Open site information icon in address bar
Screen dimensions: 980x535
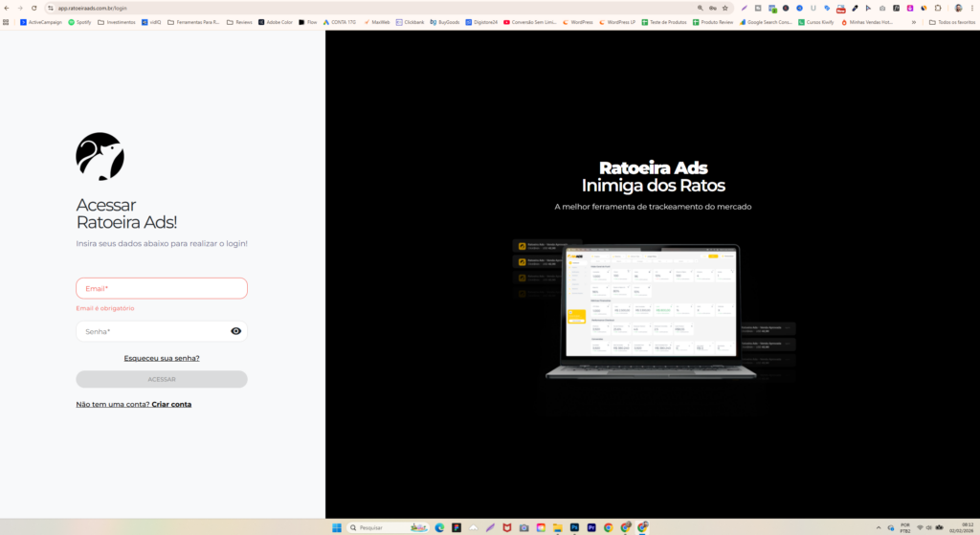[51, 8]
